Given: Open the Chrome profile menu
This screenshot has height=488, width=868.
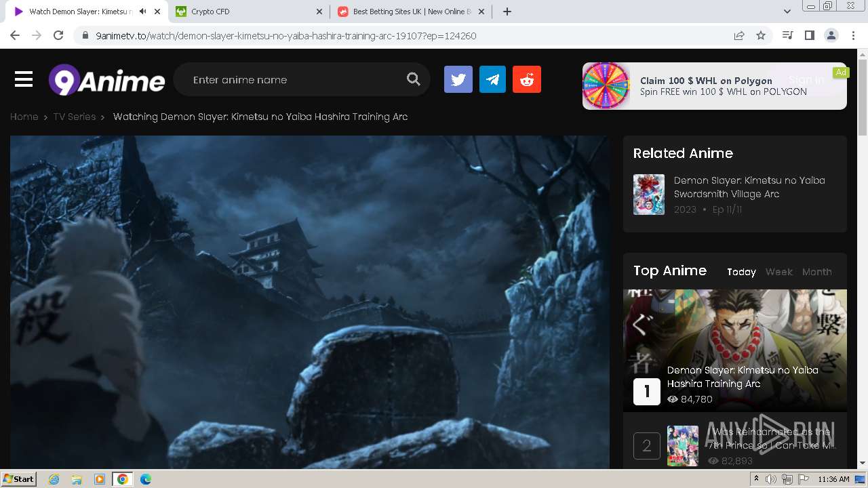Looking at the screenshot, I should [831, 35].
